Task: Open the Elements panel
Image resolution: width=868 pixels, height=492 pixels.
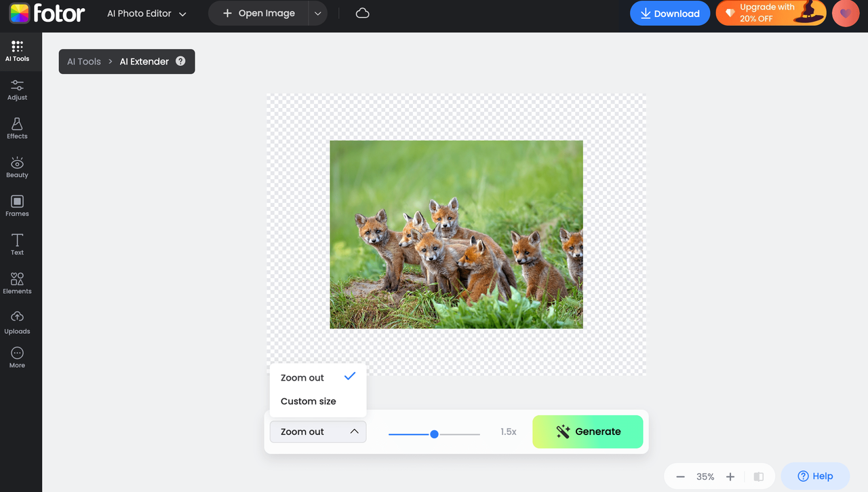Action: click(x=17, y=282)
